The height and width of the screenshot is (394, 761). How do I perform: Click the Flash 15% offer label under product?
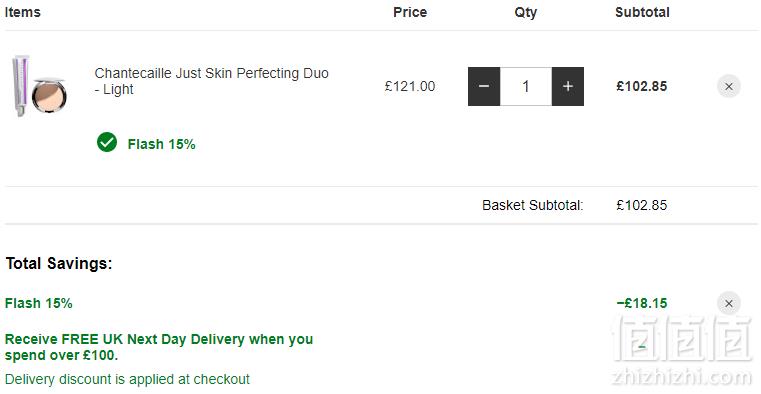tap(161, 144)
